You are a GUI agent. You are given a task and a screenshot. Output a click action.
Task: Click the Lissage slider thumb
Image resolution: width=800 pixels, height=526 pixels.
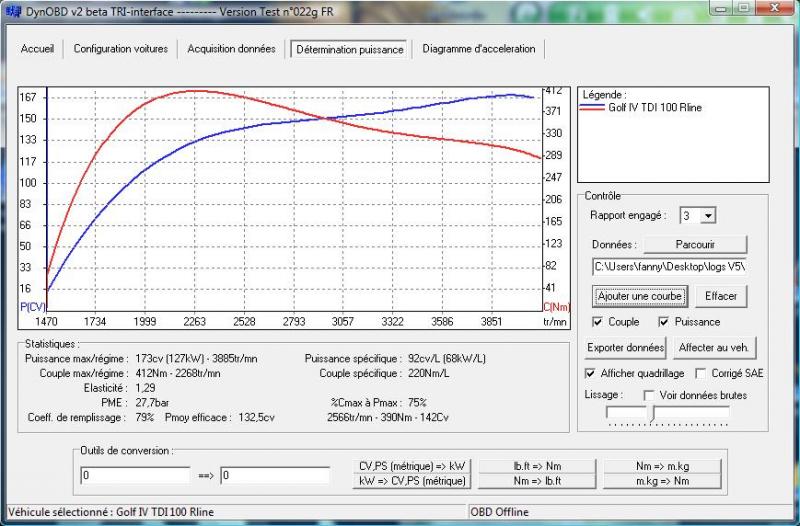tap(654, 413)
